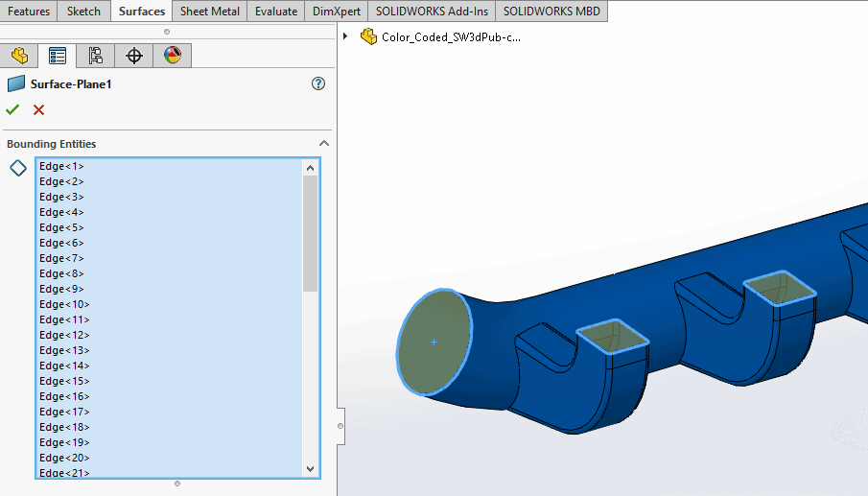Click the panel splitter collapse handle

pos(340,426)
